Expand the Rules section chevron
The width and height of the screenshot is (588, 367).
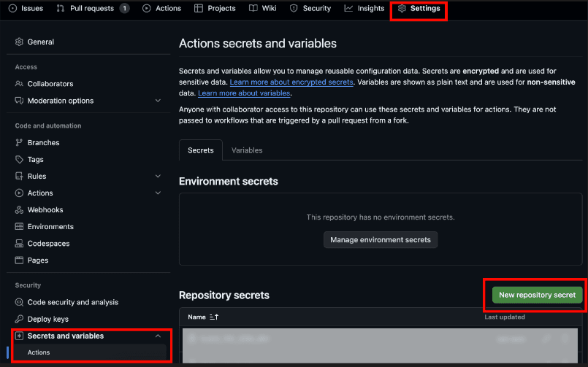[x=158, y=176]
